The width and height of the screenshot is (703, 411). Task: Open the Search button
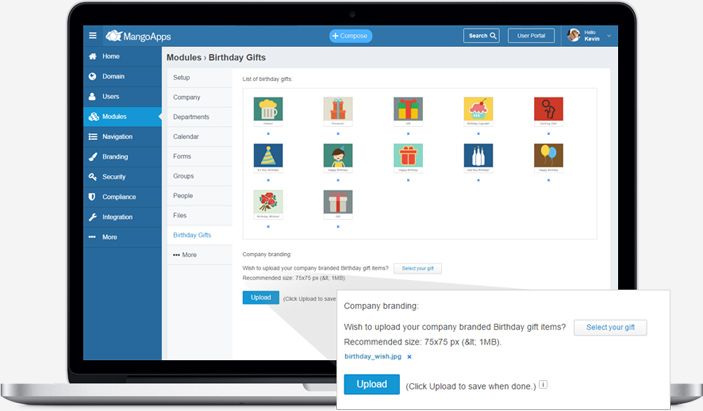pos(482,36)
